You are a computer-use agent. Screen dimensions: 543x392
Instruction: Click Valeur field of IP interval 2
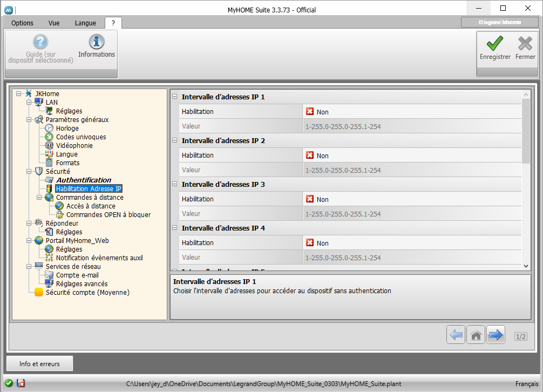point(412,170)
